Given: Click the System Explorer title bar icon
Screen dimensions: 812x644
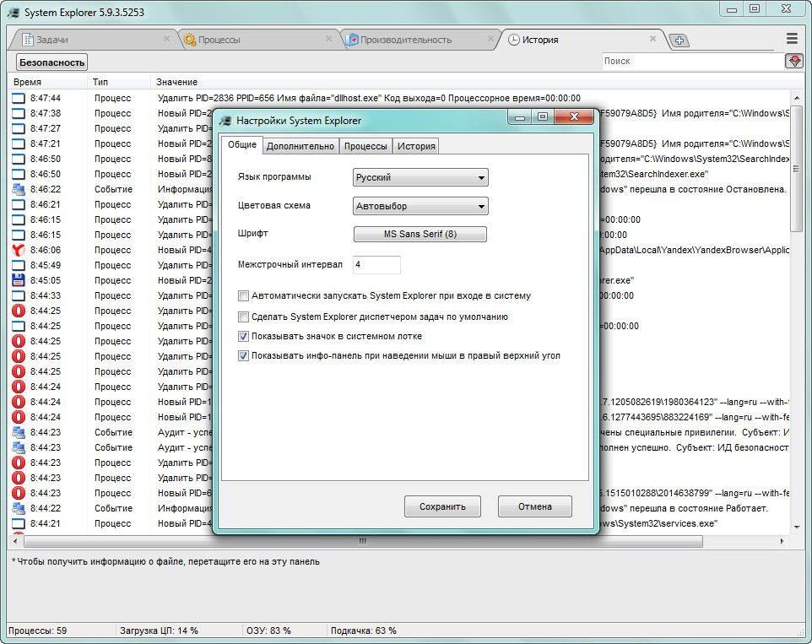Looking at the screenshot, I should pyautogui.click(x=14, y=12).
